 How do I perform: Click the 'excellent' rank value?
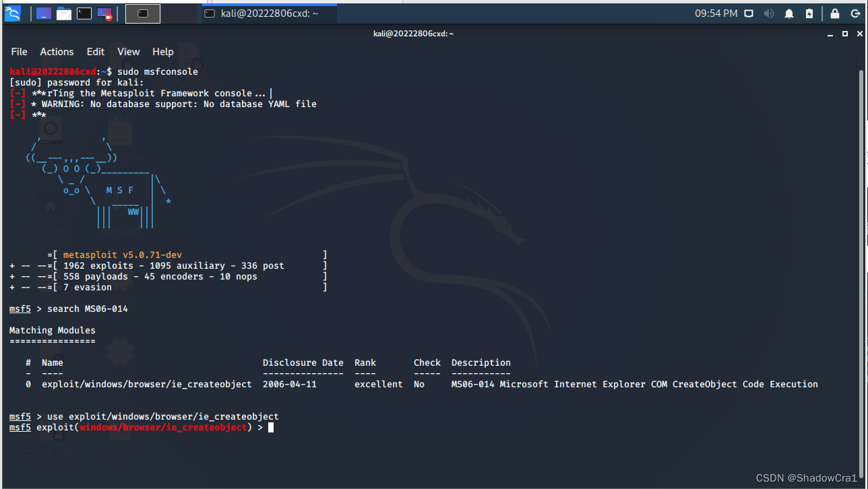379,384
